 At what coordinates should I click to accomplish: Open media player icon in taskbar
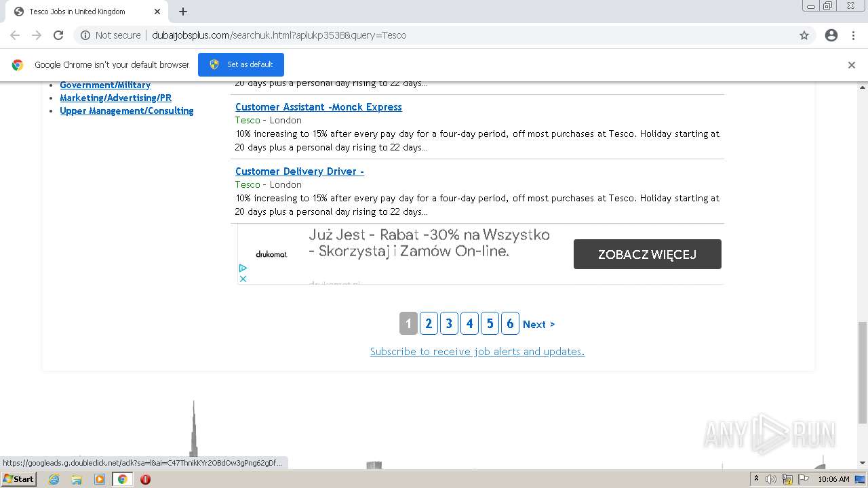[100, 479]
